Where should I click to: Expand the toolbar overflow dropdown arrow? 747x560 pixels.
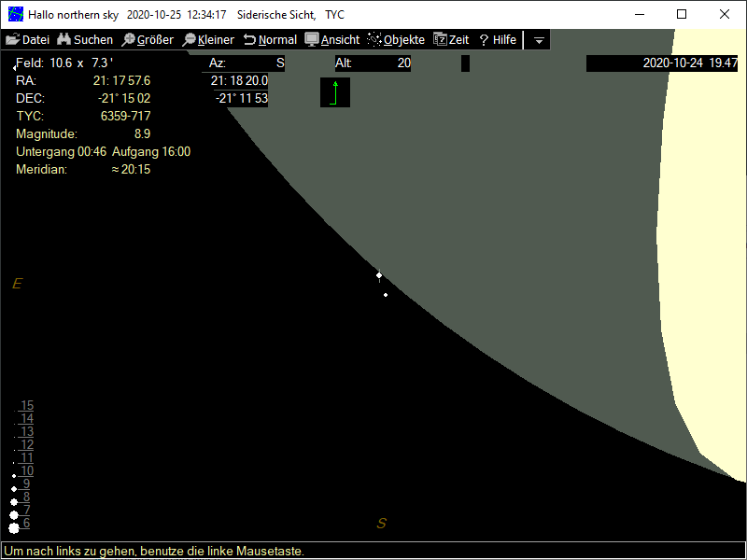point(539,41)
